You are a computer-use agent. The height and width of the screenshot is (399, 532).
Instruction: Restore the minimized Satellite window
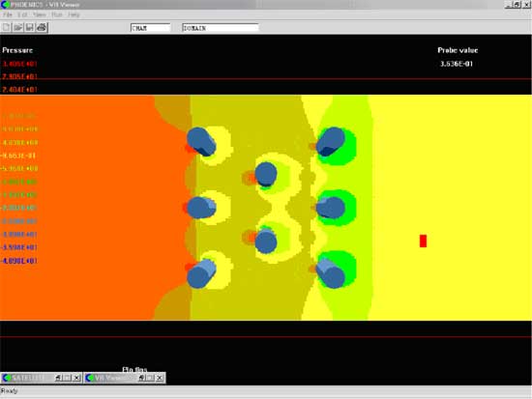pos(58,378)
